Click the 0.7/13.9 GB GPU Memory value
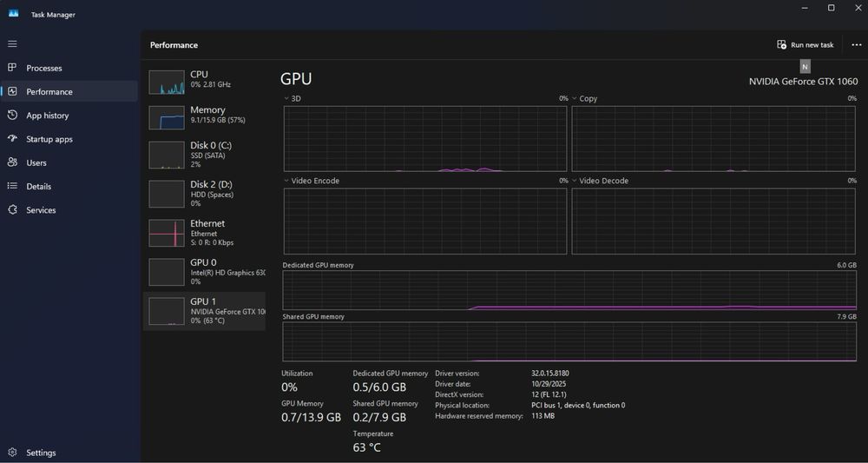868x463 pixels. pyautogui.click(x=311, y=417)
